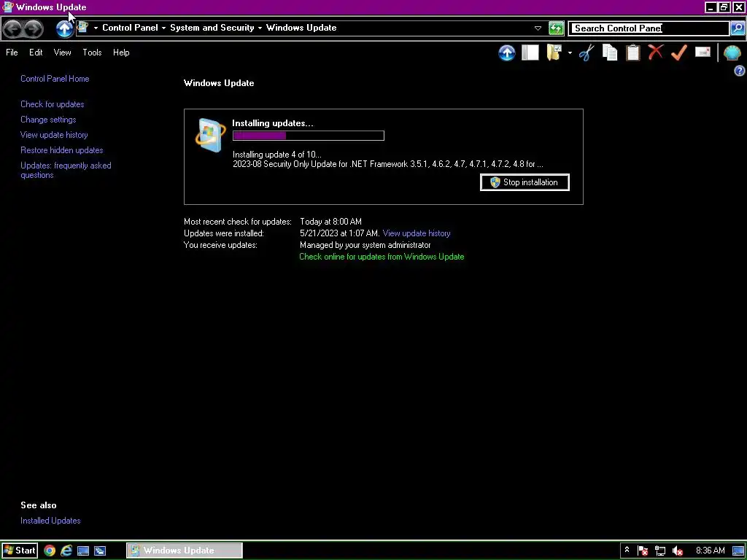Open View update history in sidebar
747x560 pixels.
click(x=54, y=135)
